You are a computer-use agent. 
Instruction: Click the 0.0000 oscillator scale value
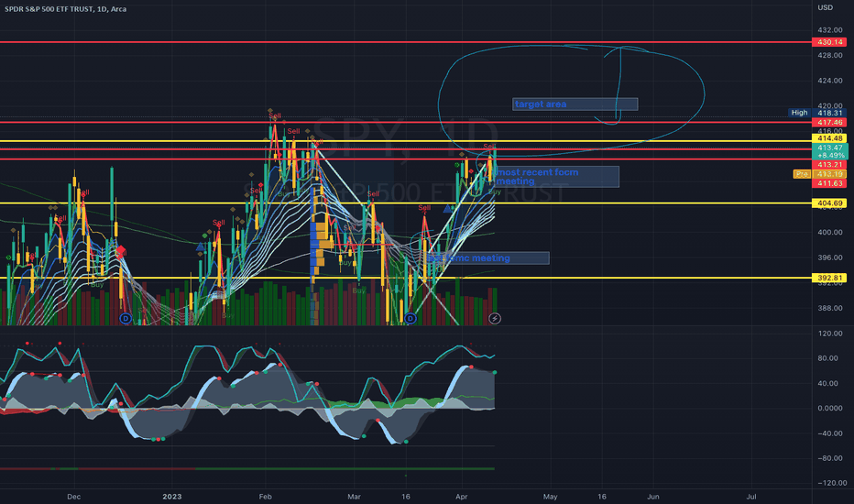pos(829,408)
